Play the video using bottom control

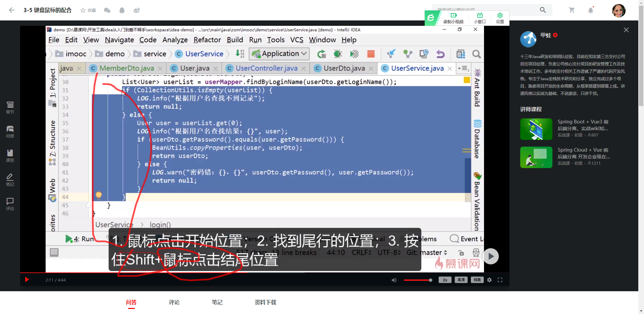[x=27, y=280]
